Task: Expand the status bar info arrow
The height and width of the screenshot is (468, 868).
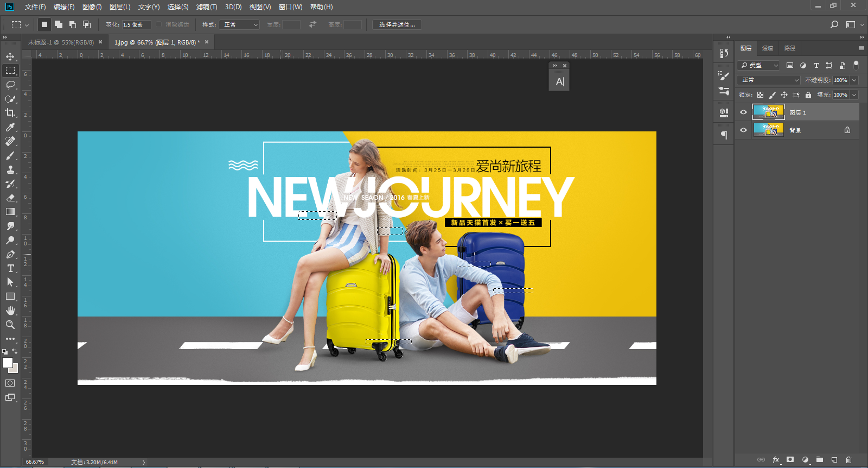Action: pos(144,462)
